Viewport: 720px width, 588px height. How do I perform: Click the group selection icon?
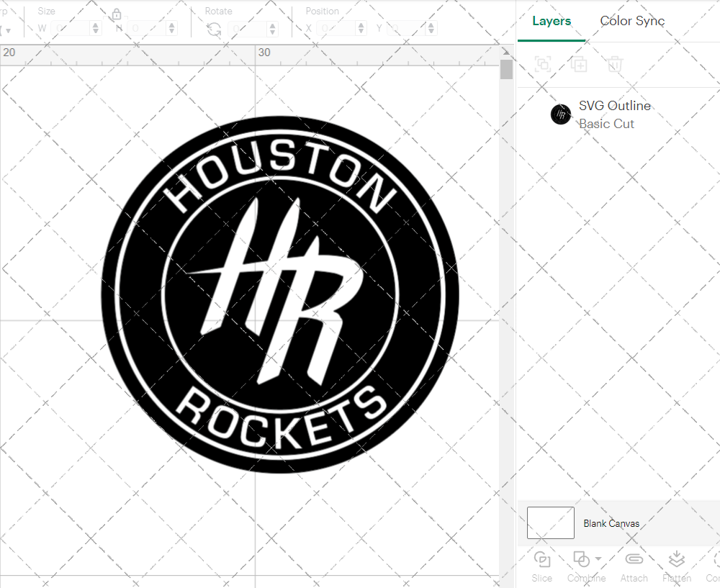[x=542, y=64]
